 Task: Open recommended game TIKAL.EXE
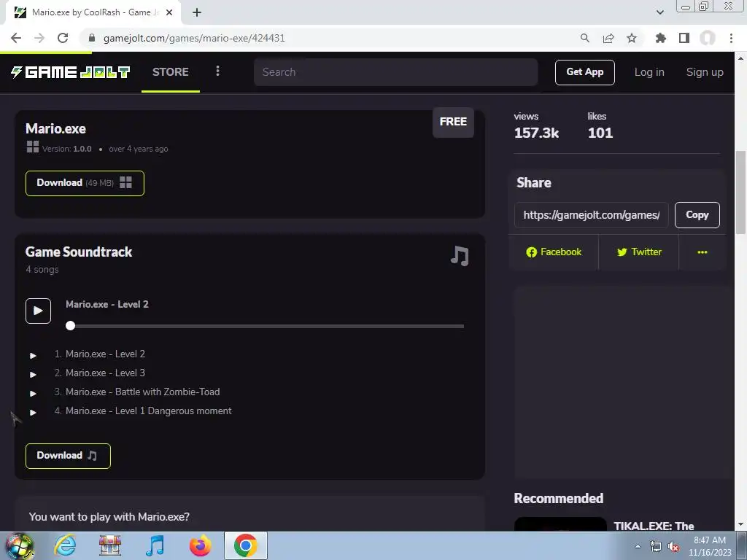[654, 526]
